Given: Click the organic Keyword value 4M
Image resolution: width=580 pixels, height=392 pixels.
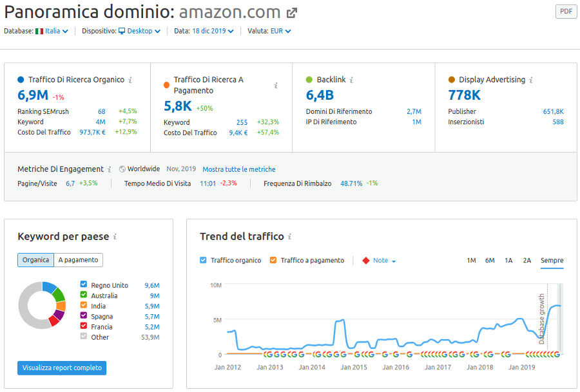Looking at the screenshot, I should pos(101,122).
